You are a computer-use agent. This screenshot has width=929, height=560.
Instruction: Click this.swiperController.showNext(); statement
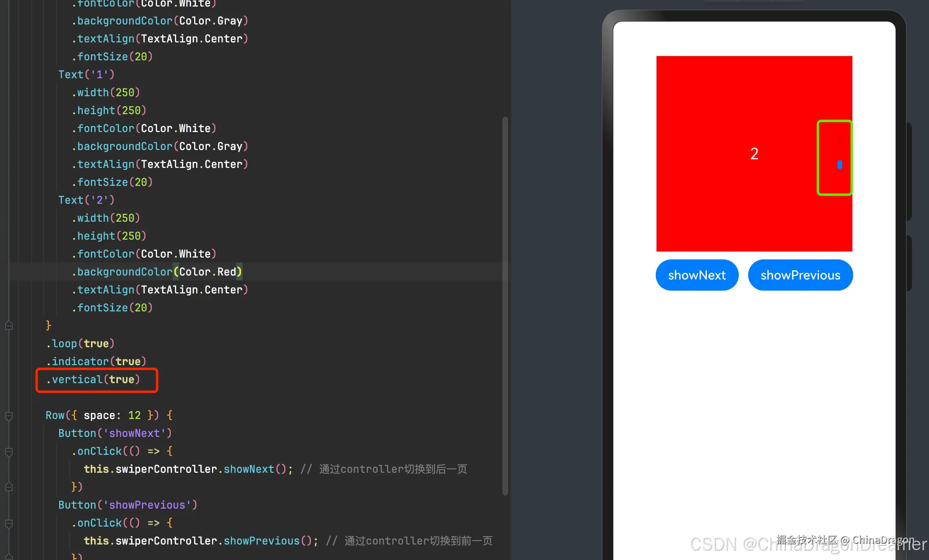188,469
